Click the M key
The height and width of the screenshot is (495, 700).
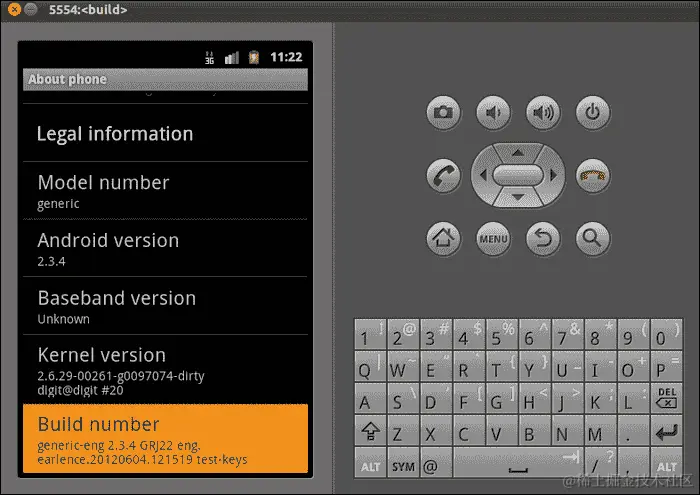point(600,431)
